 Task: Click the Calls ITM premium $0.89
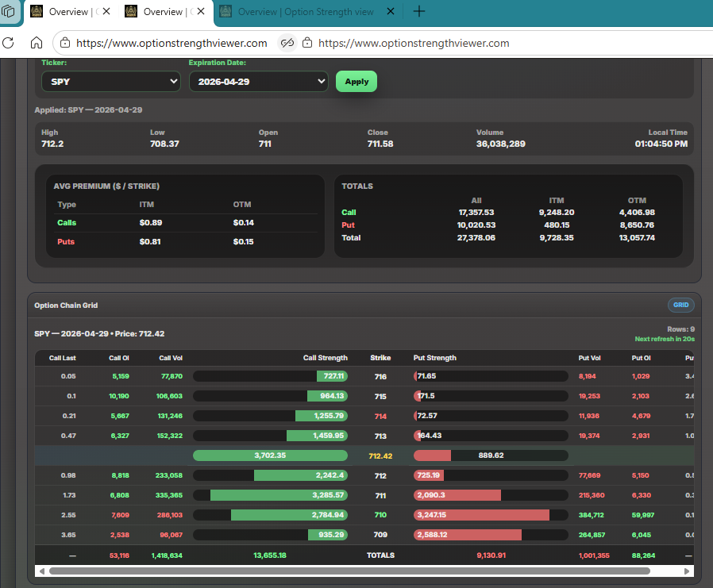pyautogui.click(x=151, y=223)
